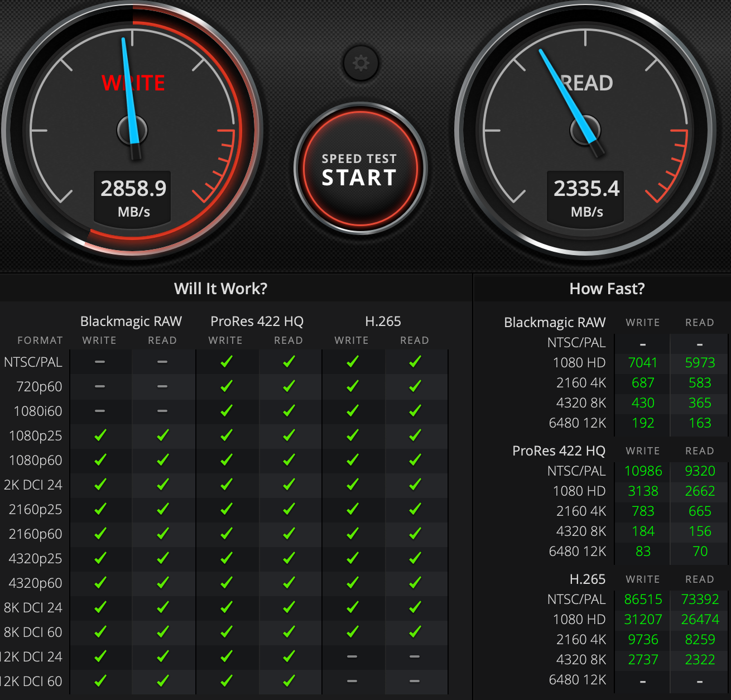Click the 8K DCI 24 format row label

point(33,608)
